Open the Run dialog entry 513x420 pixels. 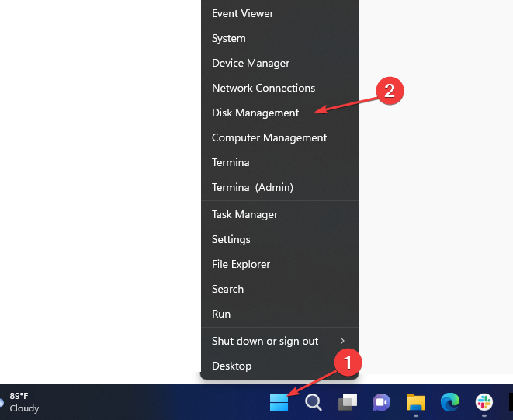279,314
